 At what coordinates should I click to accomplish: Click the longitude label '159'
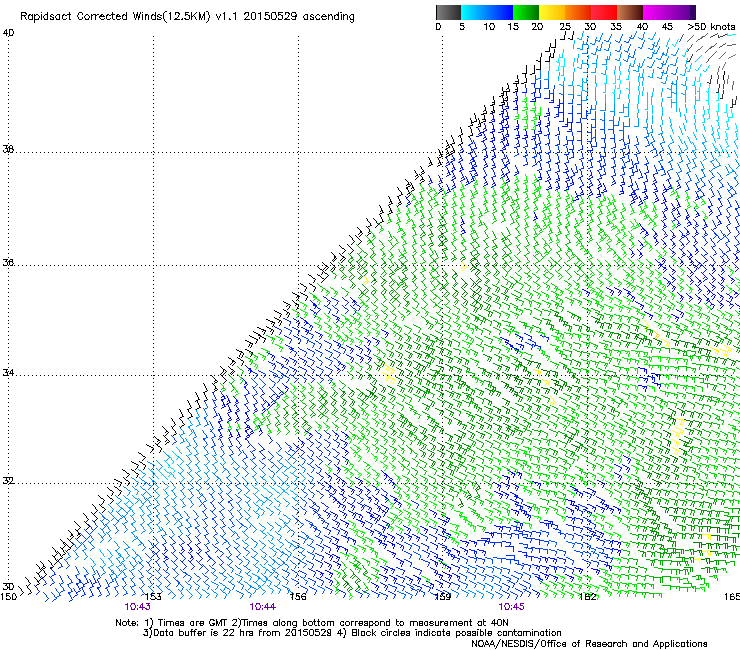[442, 597]
